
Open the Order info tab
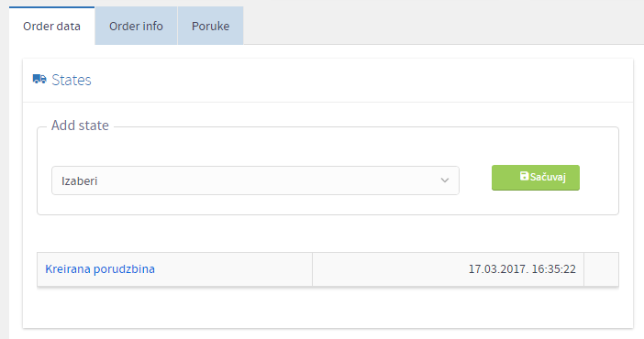(136, 26)
